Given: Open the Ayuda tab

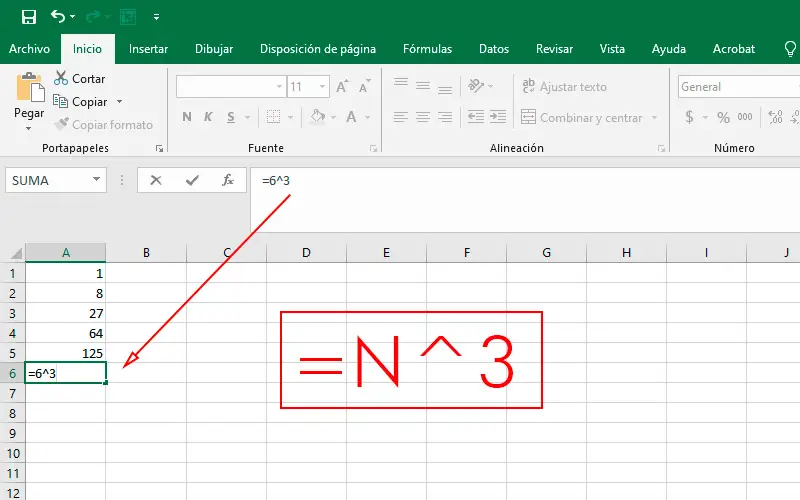Looking at the screenshot, I should (668, 49).
